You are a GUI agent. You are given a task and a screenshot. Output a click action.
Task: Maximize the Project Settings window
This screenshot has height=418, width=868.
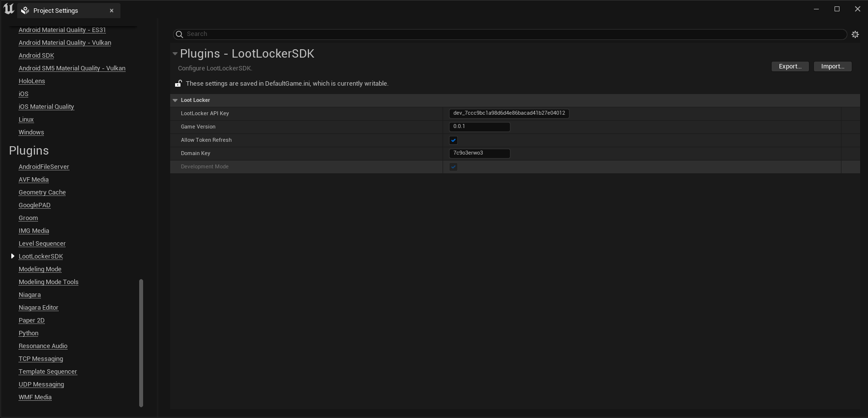[837, 9]
